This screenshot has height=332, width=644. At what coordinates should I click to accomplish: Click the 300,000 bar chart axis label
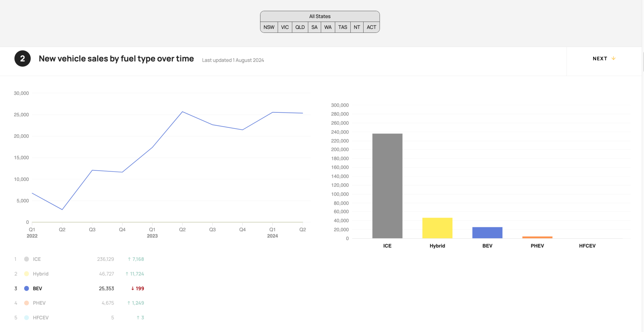coord(340,105)
